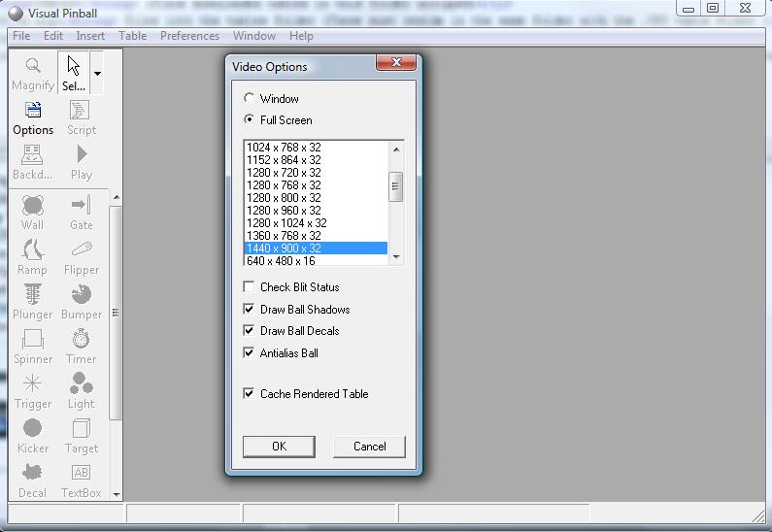Pick the Flipper tool

coord(82,257)
